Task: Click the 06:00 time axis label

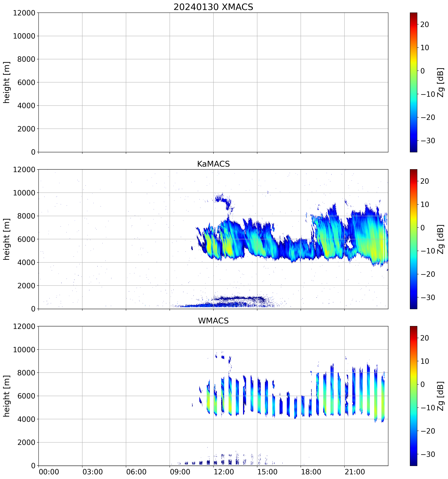Action: coord(136,472)
